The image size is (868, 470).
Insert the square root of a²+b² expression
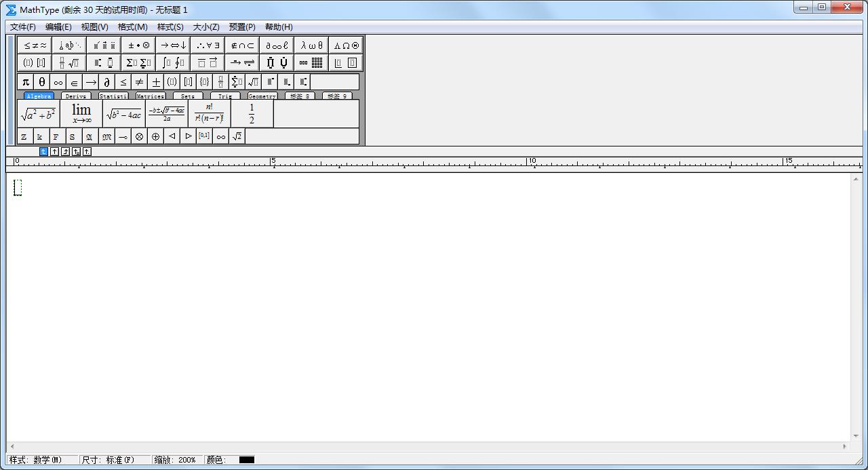pyautogui.click(x=39, y=114)
